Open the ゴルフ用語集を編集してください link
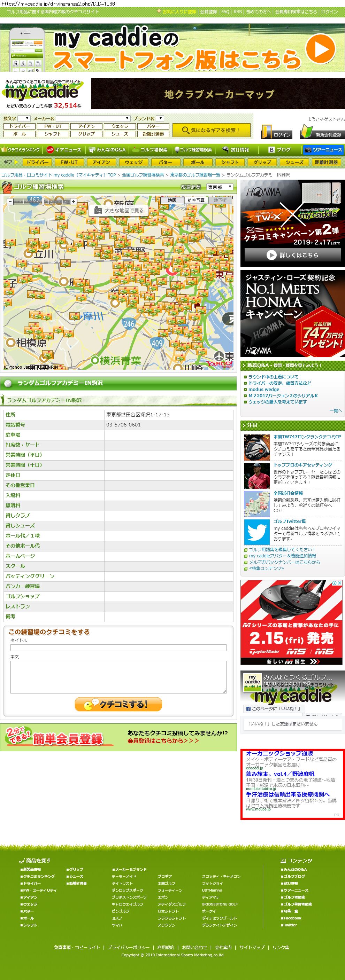This screenshot has height=980, width=345. (x=282, y=549)
